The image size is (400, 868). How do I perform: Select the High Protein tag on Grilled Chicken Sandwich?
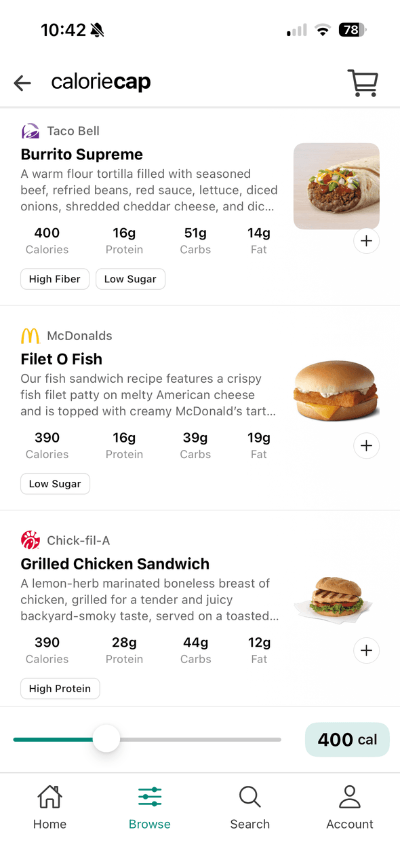(x=60, y=688)
